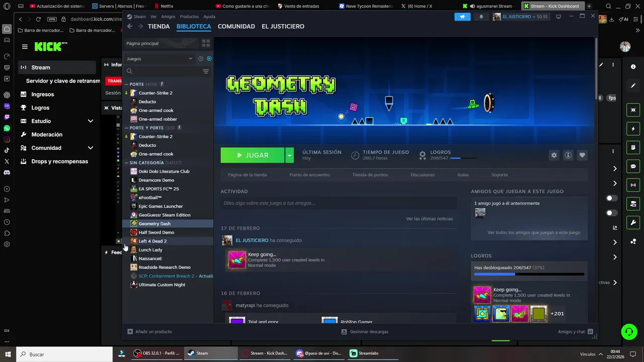Open Geometry Dash settings gear
Image resolution: width=644 pixels, height=362 pixels.
coord(554,155)
